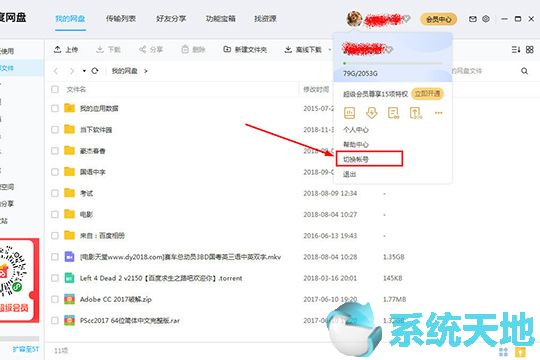Select the Left 4 Dead 2 torrent checkbox

tap(55, 278)
